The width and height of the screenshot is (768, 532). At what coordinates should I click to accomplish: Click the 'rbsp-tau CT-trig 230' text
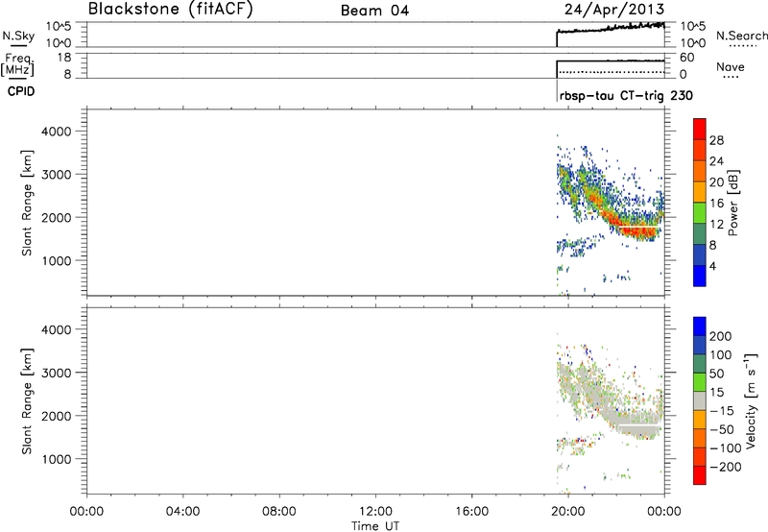[626, 95]
